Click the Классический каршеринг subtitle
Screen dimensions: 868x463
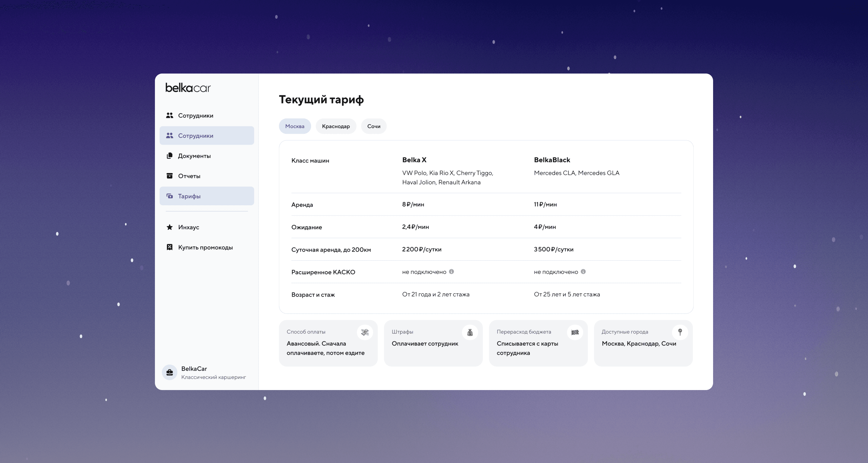coord(214,377)
